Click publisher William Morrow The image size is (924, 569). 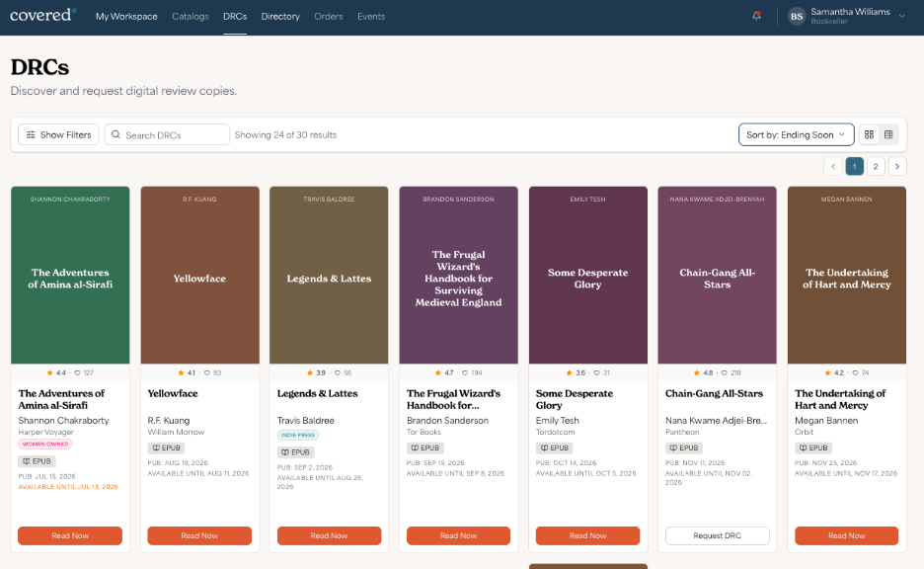[x=176, y=433]
